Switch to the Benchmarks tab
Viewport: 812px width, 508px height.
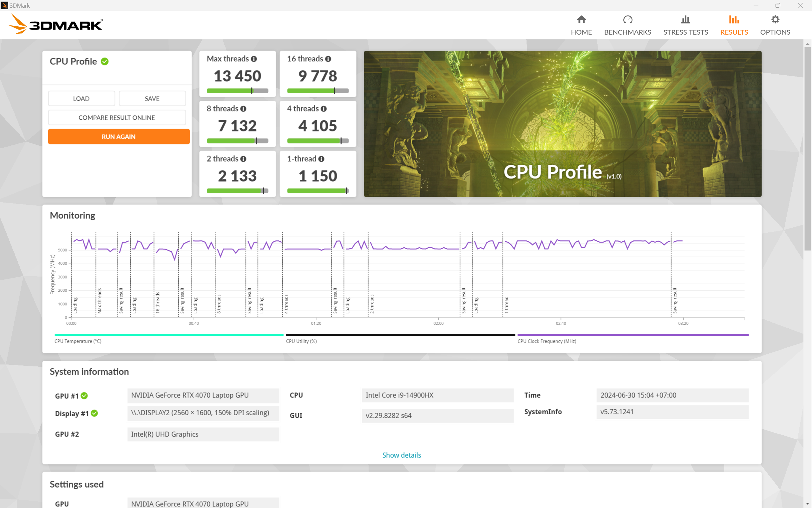[x=627, y=25]
